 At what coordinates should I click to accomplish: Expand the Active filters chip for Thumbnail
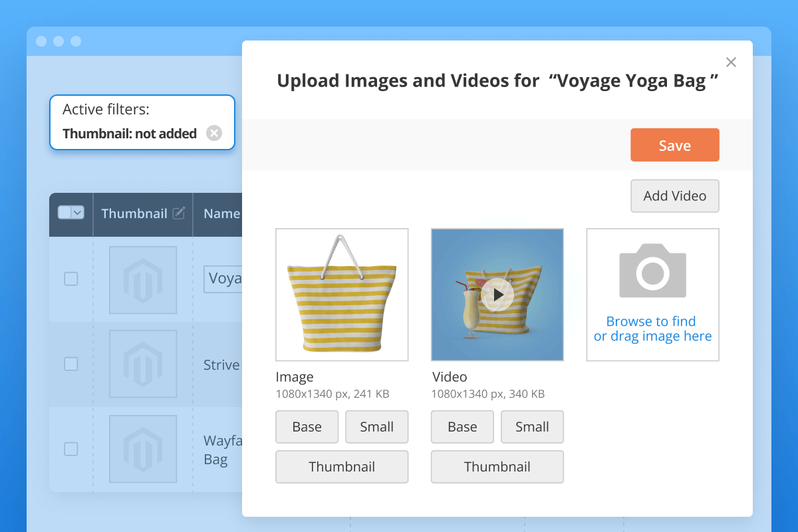(x=128, y=133)
